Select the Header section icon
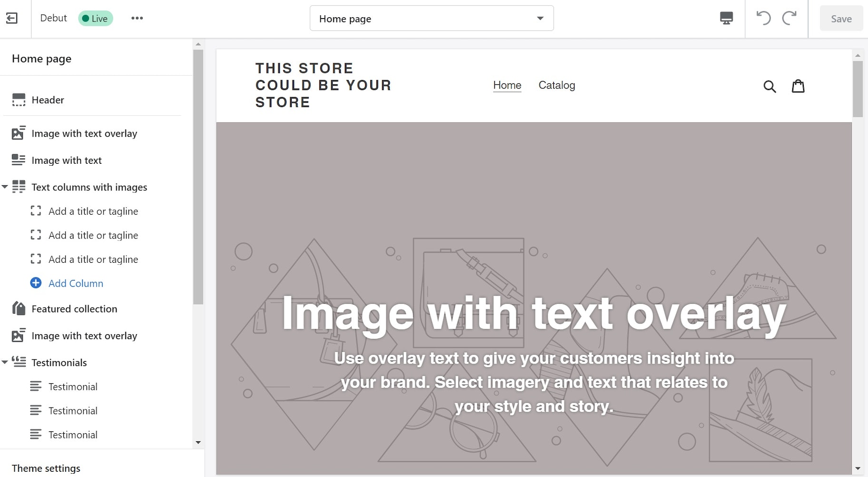Viewport: 868px width, 477px height. pos(19,100)
